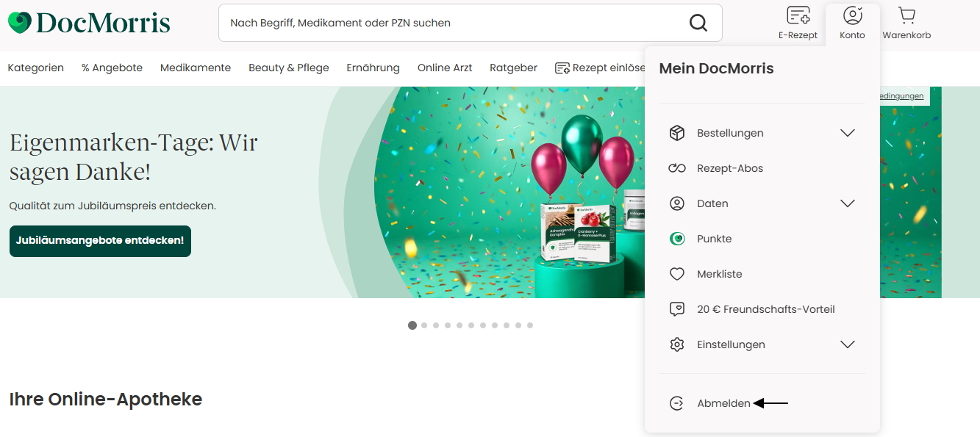The width and height of the screenshot is (980, 437).
Task: Click the package icon beside Bestellungen
Action: 677,133
